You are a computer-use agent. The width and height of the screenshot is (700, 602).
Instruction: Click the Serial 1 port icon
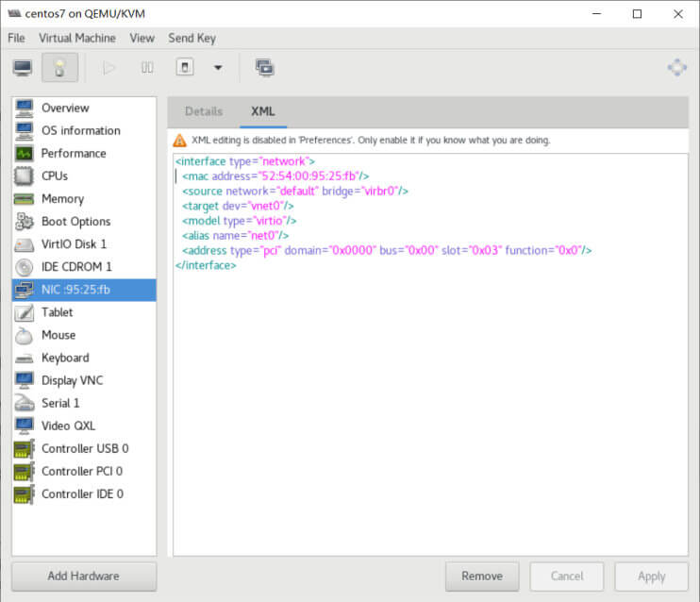pos(25,403)
